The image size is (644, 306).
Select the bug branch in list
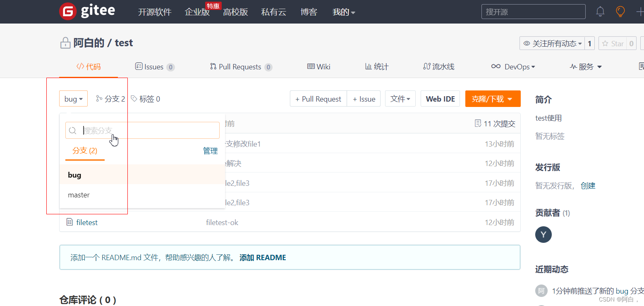pyautogui.click(x=142, y=175)
